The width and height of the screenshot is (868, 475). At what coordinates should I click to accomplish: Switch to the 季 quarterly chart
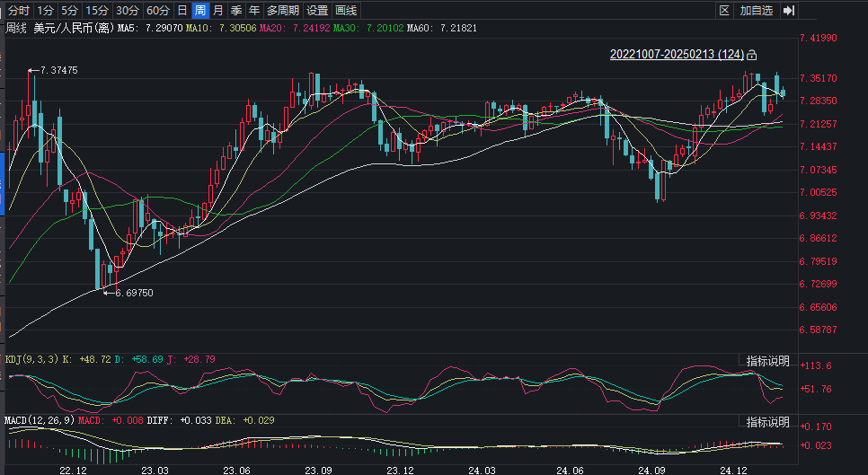click(236, 11)
